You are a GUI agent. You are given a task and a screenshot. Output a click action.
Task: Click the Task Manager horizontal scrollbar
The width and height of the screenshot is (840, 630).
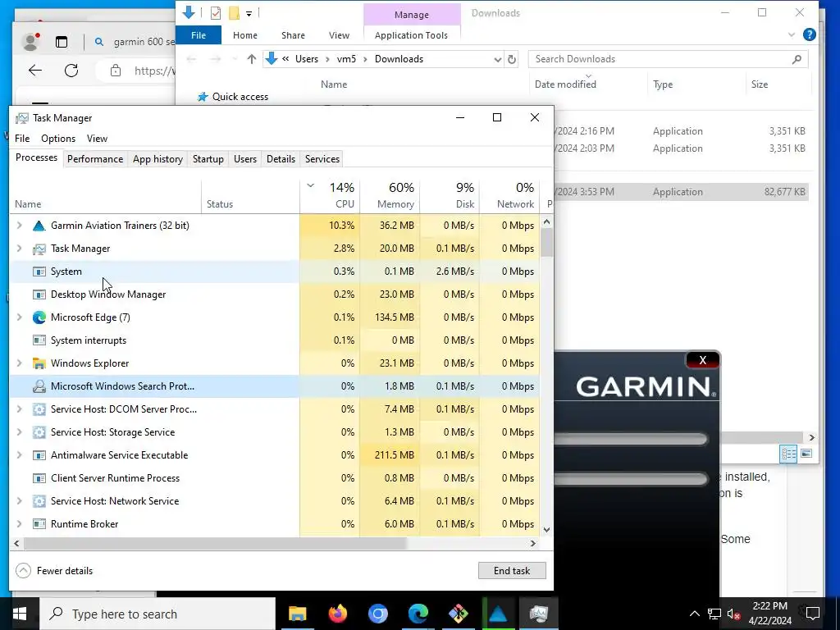[215, 543]
